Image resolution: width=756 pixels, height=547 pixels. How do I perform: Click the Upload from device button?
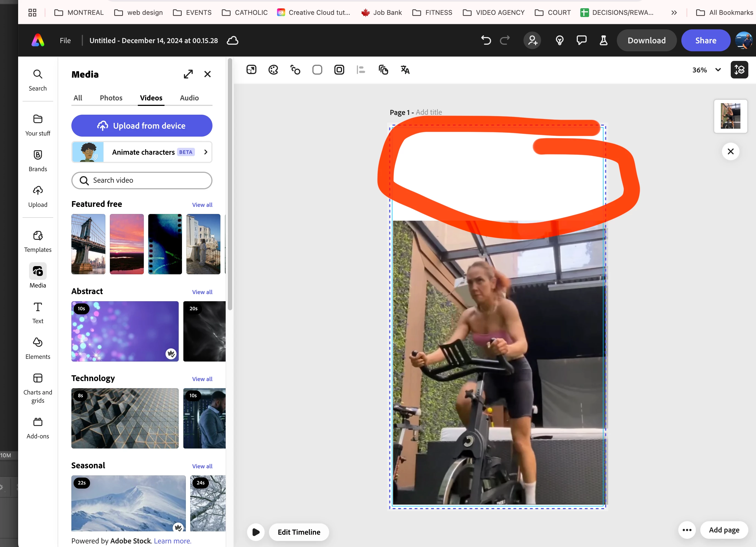coord(142,126)
